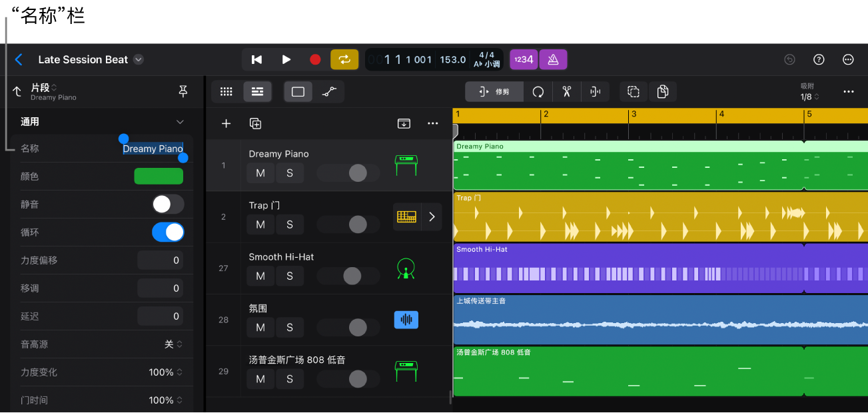This screenshot has width=868, height=413.
Task: Select the stretch tool icon
Action: point(596,92)
